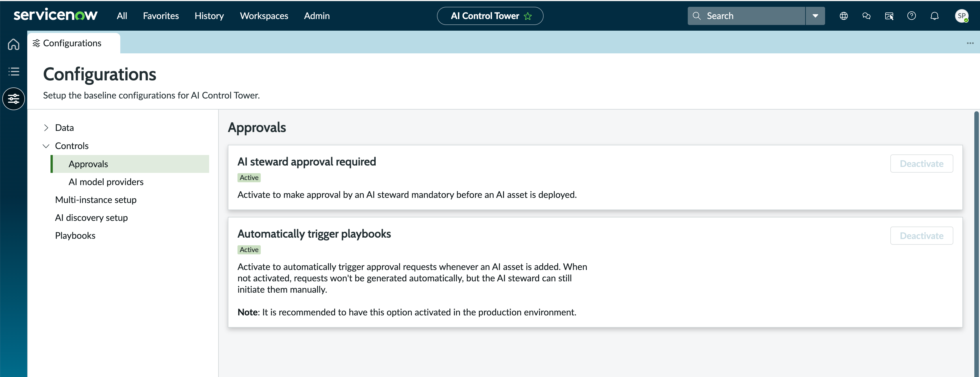Expand the Data tree section
The width and height of the screenshot is (980, 377).
(46, 127)
